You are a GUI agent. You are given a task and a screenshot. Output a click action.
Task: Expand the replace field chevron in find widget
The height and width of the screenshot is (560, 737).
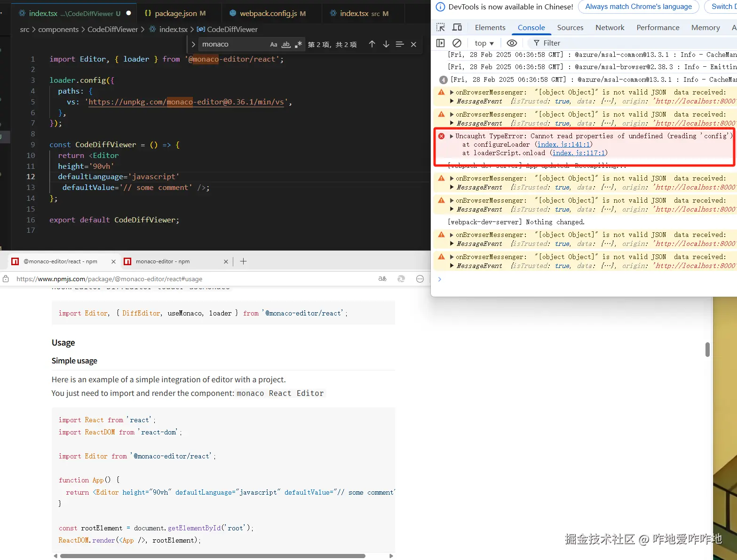[193, 44]
